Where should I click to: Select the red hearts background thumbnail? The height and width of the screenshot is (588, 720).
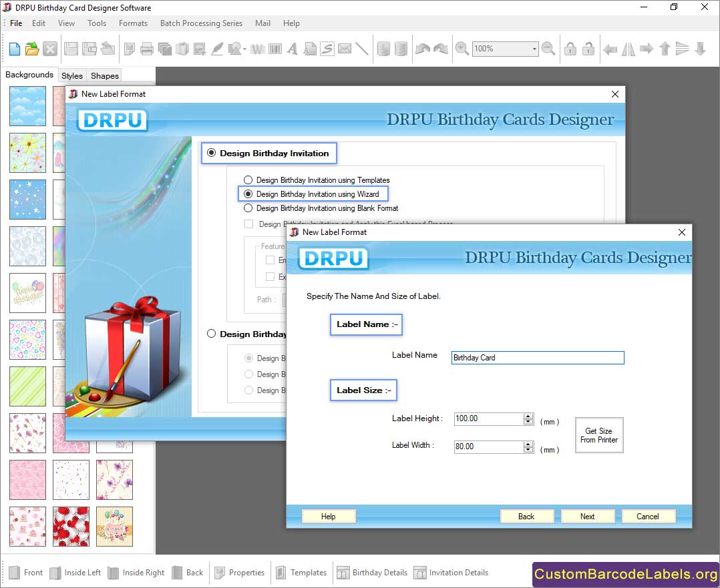(71, 527)
